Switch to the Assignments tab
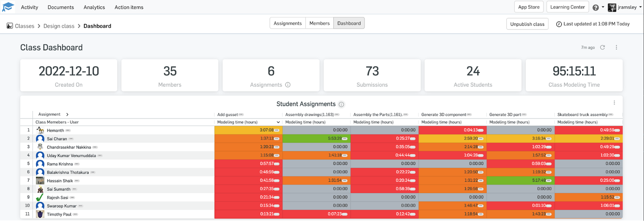The width and height of the screenshot is (644, 221). 287,23
